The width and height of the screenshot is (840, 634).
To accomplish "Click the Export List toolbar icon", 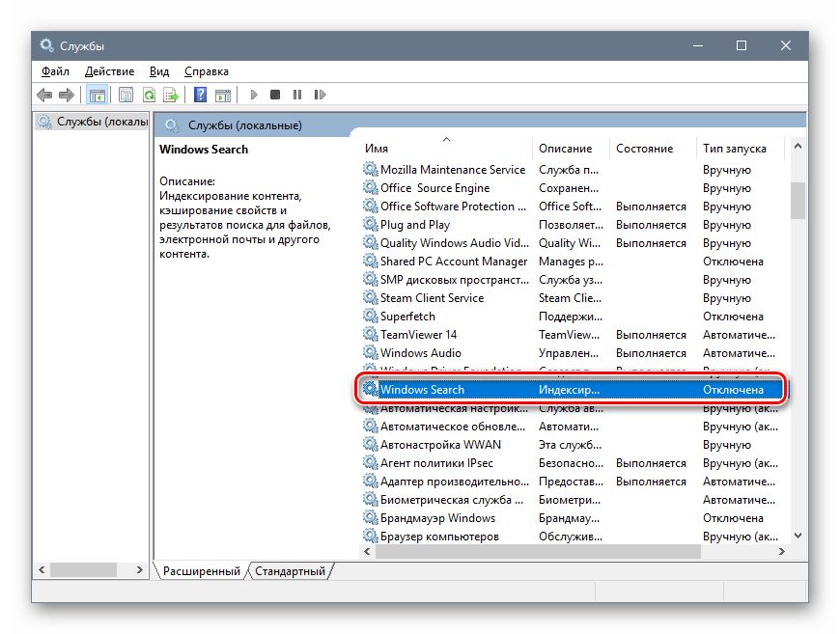I will point(171,95).
